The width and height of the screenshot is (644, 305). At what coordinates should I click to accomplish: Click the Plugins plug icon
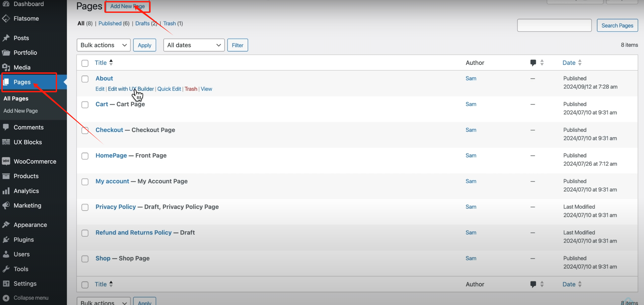tap(6, 240)
